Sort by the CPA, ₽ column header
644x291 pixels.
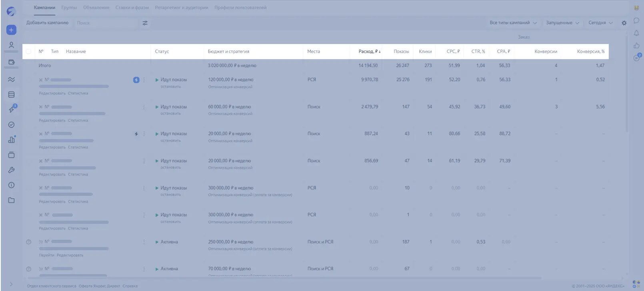click(x=503, y=52)
